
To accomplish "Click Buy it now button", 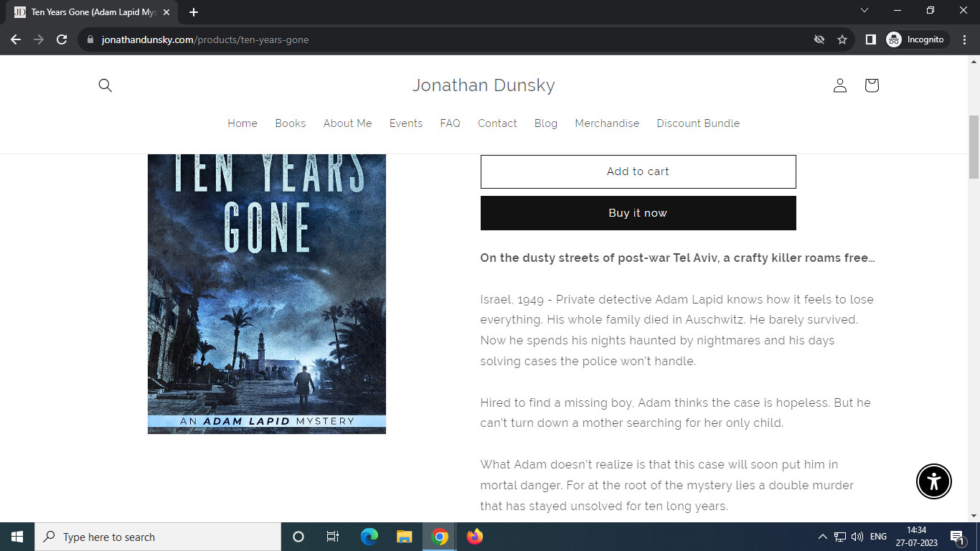I will click(x=639, y=213).
